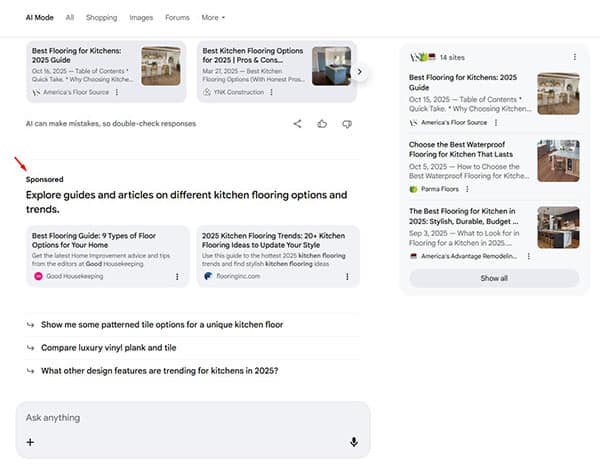This screenshot has width=600, height=473.
Task: Open options menu beside 14 sites header
Action: coord(575,57)
